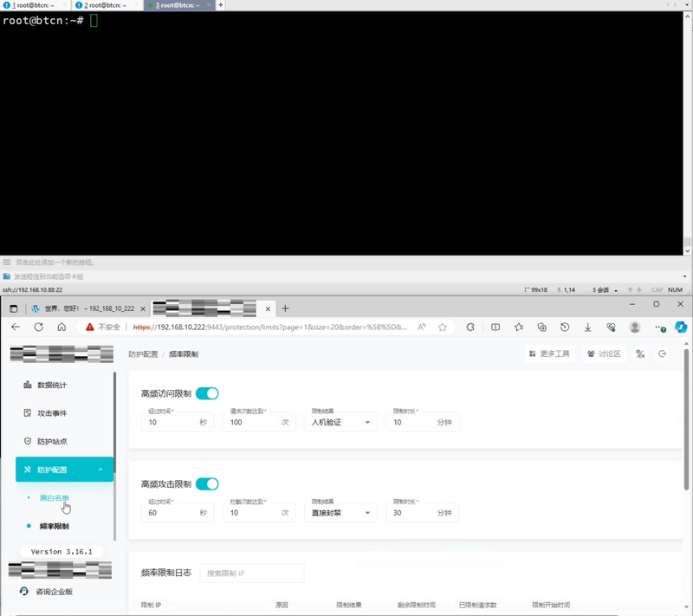Open split screen icon in browser toolbar
Viewport: 693px width, 616px height.
[495, 327]
